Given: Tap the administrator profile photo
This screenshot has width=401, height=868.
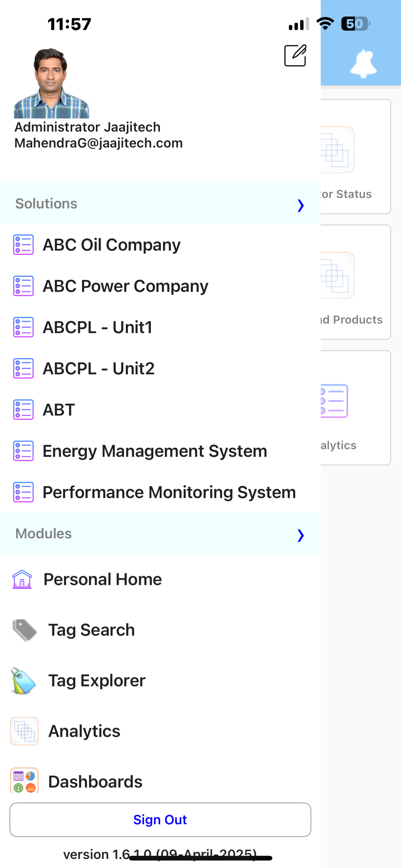Looking at the screenshot, I should 51,83.
